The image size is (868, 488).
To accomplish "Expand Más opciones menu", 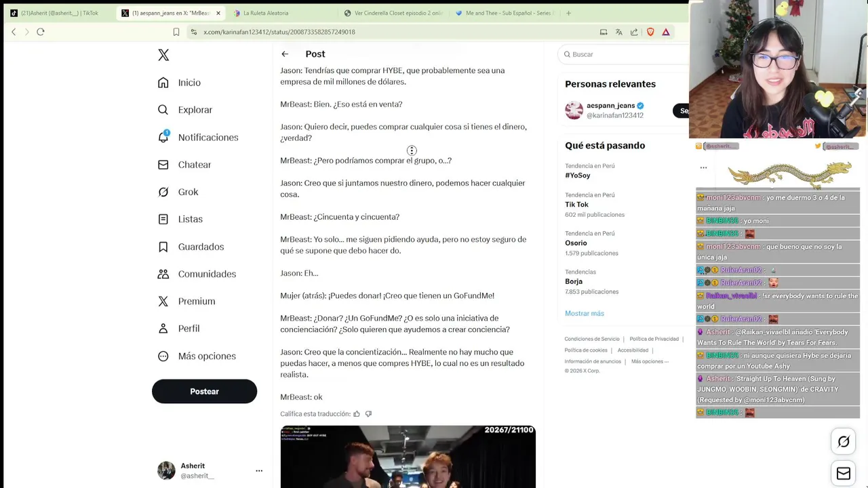I will click(197, 356).
